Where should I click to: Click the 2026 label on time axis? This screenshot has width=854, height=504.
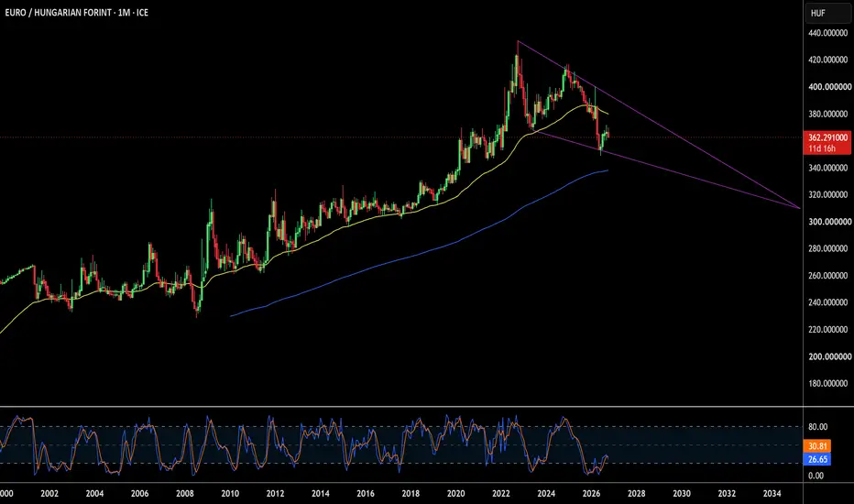coord(591,494)
